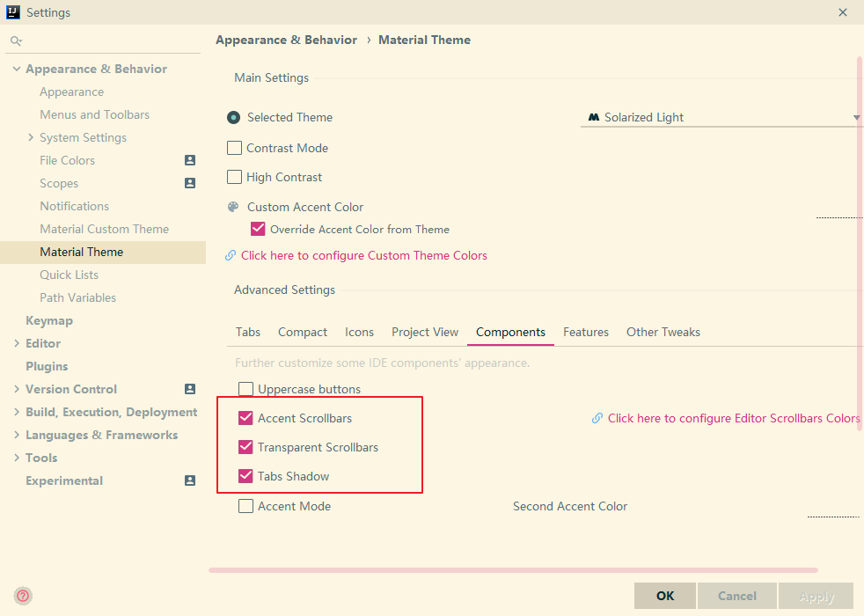Open the Project View tab
This screenshot has height=616, width=864.
(x=425, y=333)
